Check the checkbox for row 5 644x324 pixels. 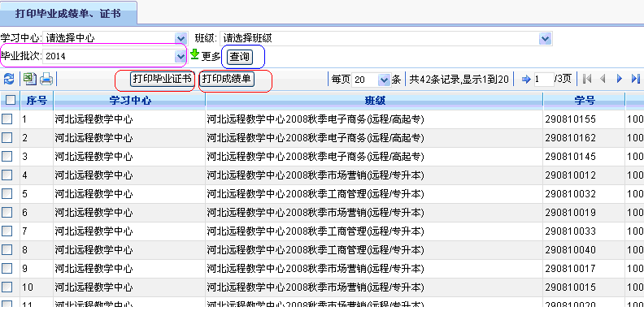(x=7, y=193)
